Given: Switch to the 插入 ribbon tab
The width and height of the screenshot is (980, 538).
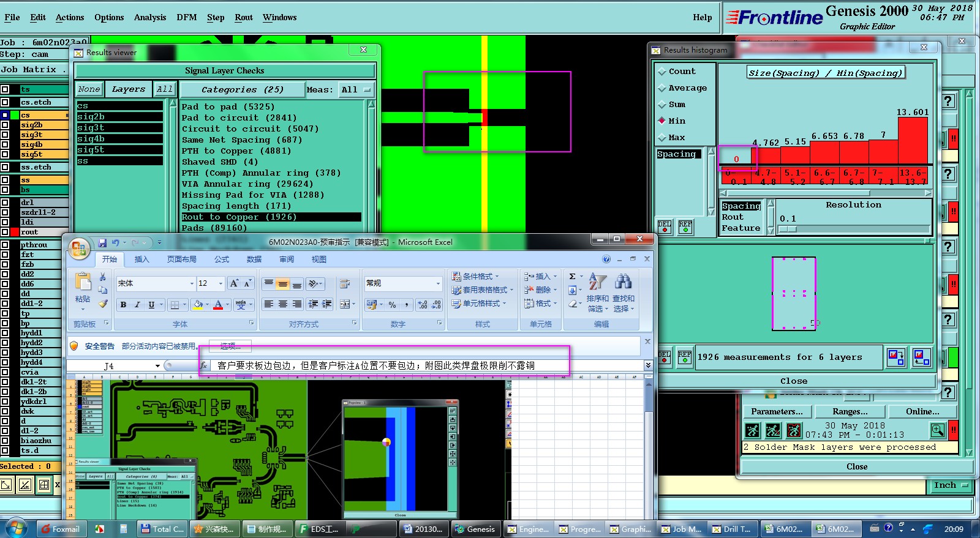Looking at the screenshot, I should coord(141,260).
